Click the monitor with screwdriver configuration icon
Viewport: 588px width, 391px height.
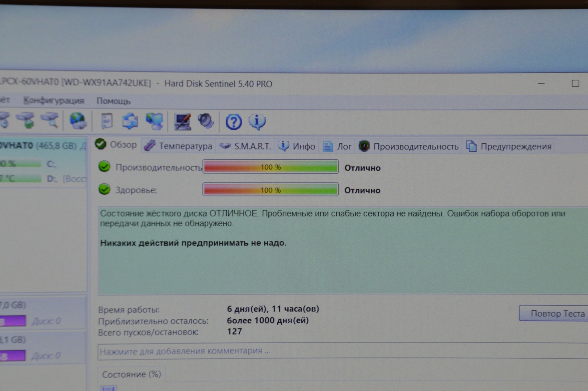coord(182,122)
